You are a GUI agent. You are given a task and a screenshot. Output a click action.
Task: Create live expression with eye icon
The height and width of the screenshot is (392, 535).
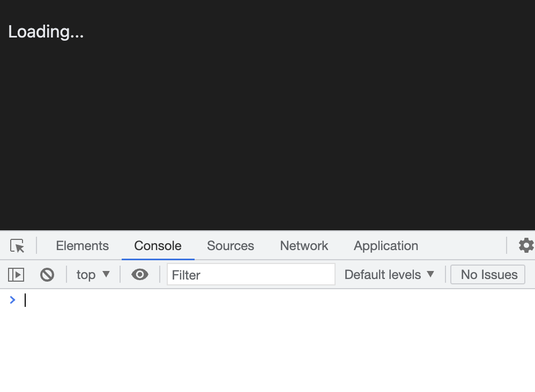coord(140,275)
